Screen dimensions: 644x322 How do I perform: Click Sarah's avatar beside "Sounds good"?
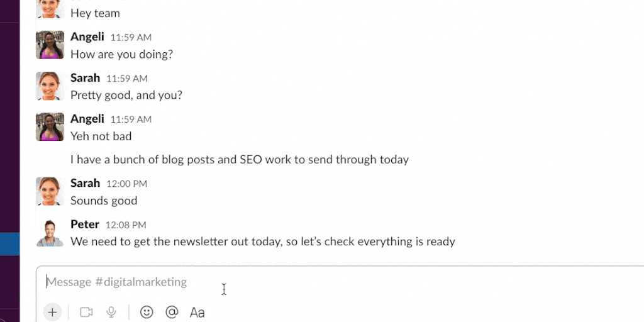50,191
